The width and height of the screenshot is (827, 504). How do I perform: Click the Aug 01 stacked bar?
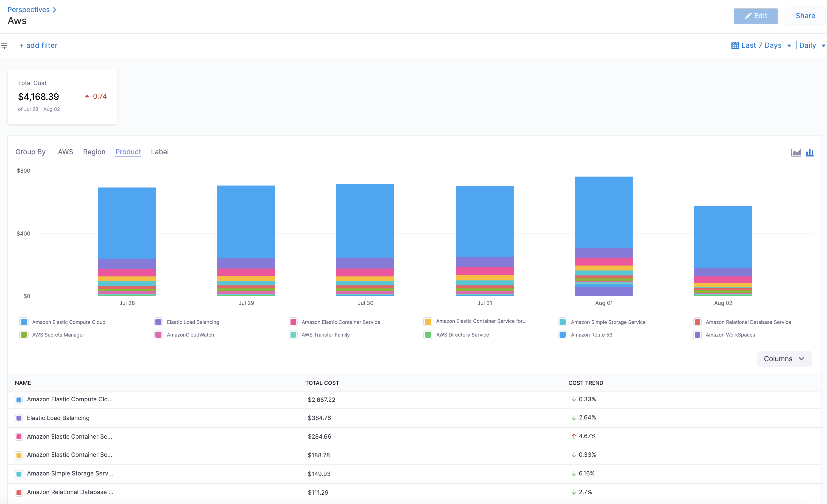(x=604, y=236)
